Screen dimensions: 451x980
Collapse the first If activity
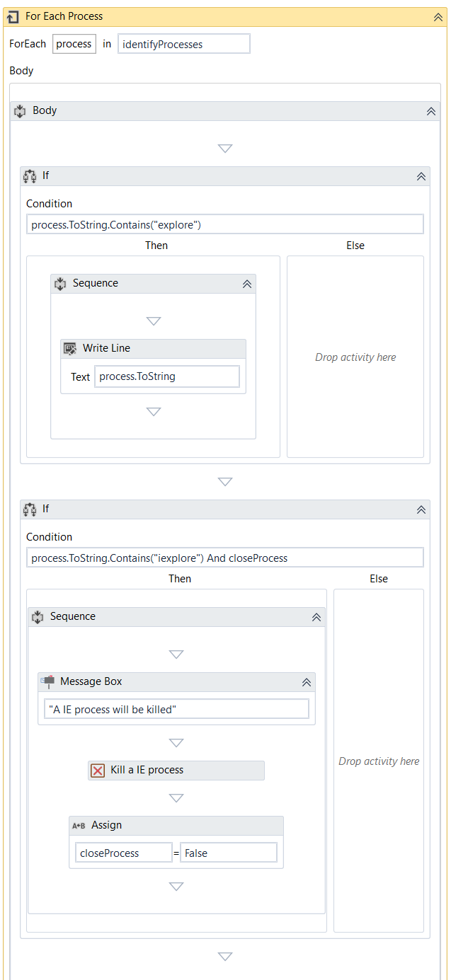(421, 177)
